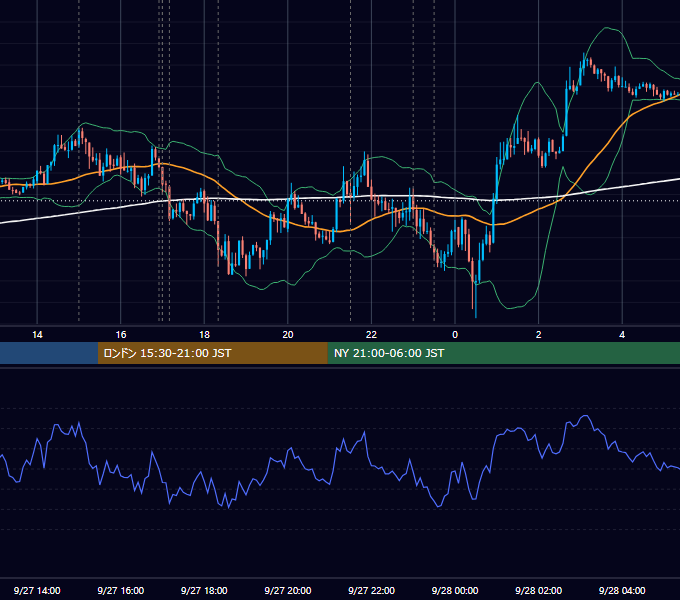Click hour label 4 on price chart axis
The width and height of the screenshot is (680, 600).
click(622, 335)
